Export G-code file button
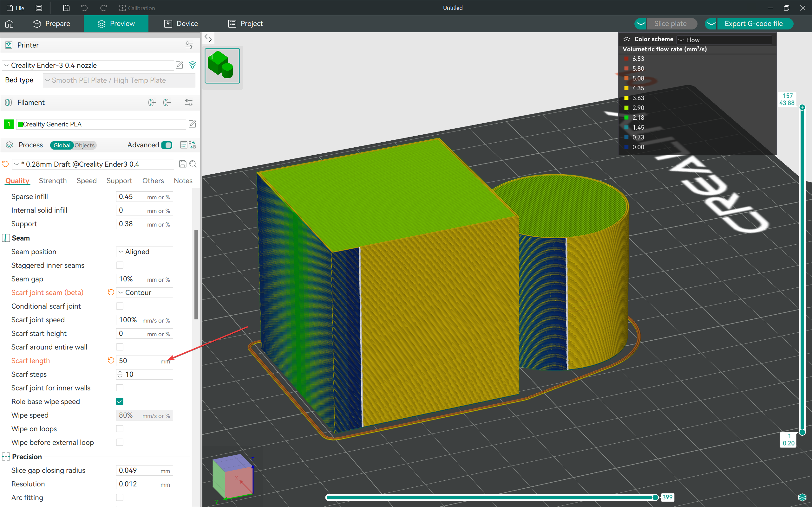This screenshot has height=507, width=812. pos(753,23)
